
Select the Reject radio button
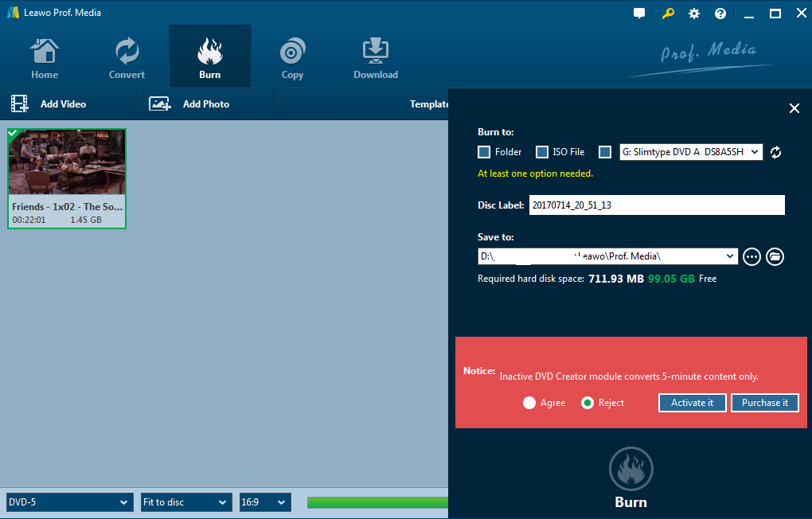point(588,403)
